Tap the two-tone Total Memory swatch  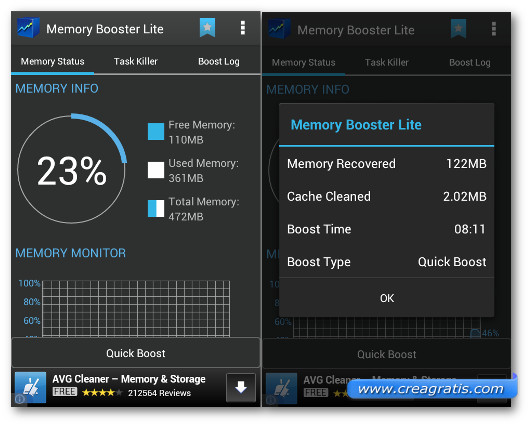(x=156, y=208)
